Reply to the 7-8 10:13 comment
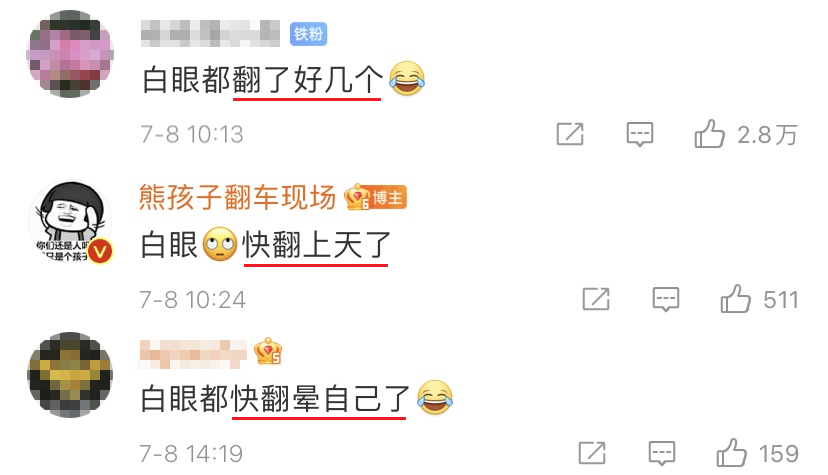Image resolution: width=828 pixels, height=475 pixels. click(639, 134)
